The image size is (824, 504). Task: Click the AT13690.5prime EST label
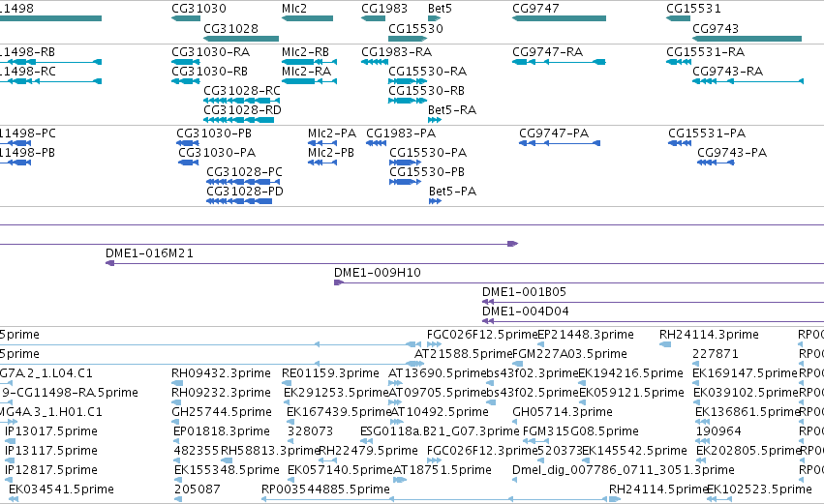(438, 373)
